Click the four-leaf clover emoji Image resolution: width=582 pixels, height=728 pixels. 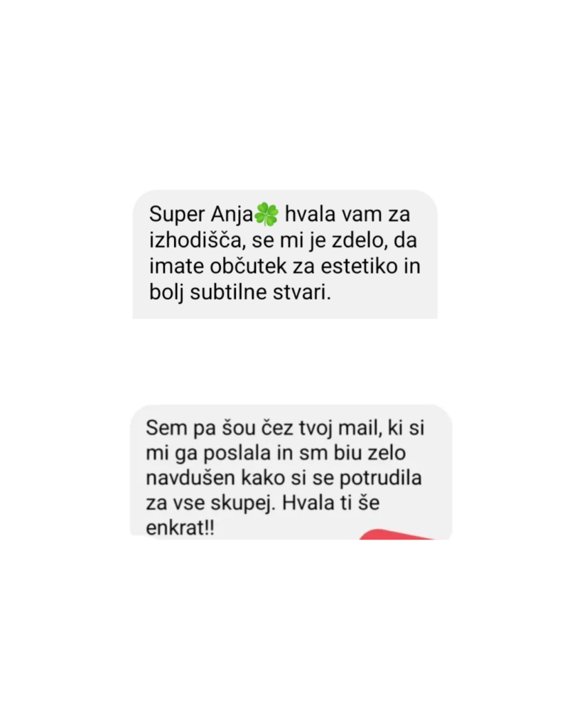(x=267, y=215)
